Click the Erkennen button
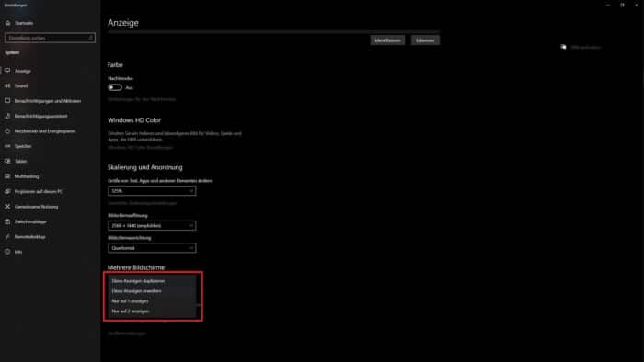Viewport: 644px width, 362px height. point(425,40)
